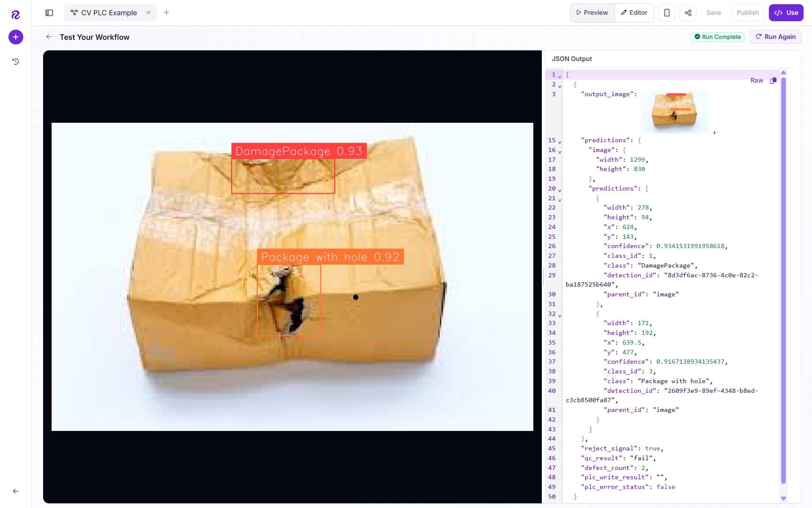Viewport: 812px width, 508px height.
Task: Collapse sidebar using bottom-left arrow
Action: click(16, 491)
